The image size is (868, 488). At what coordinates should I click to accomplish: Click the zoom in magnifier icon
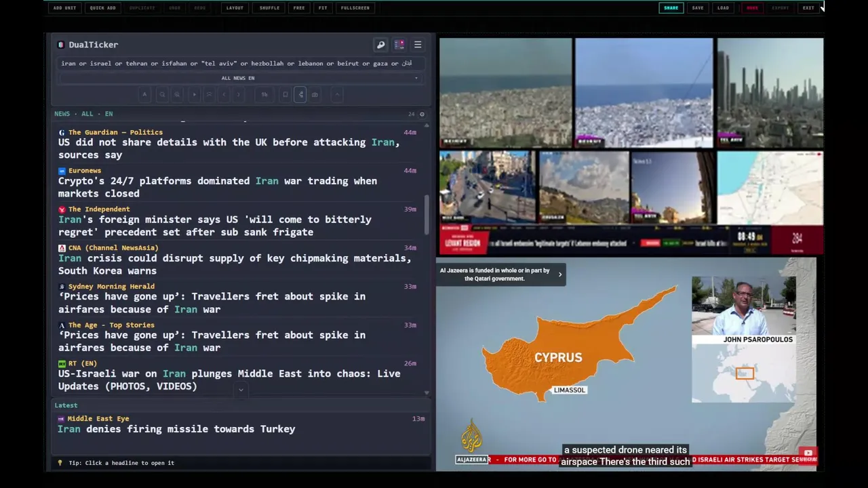point(177,95)
